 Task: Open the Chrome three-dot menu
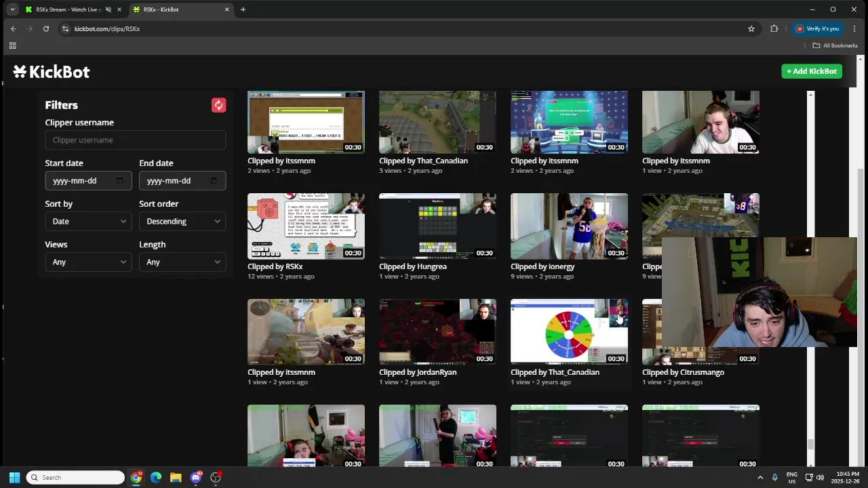click(854, 28)
